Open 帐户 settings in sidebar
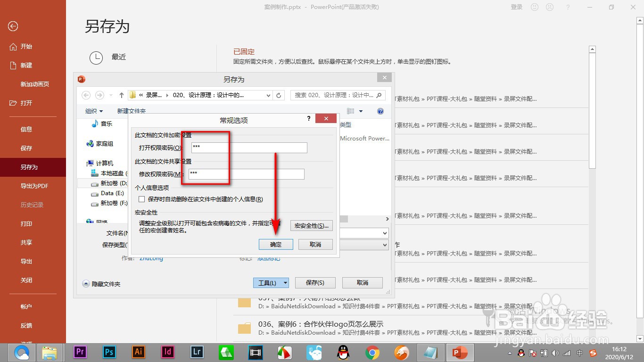This screenshot has height=362, width=644. point(26,307)
